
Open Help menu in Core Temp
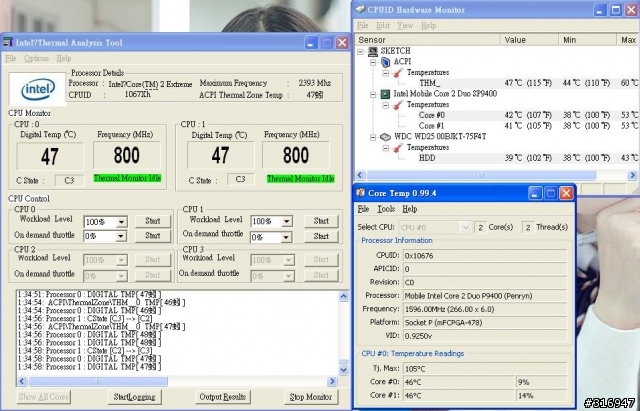(409, 209)
